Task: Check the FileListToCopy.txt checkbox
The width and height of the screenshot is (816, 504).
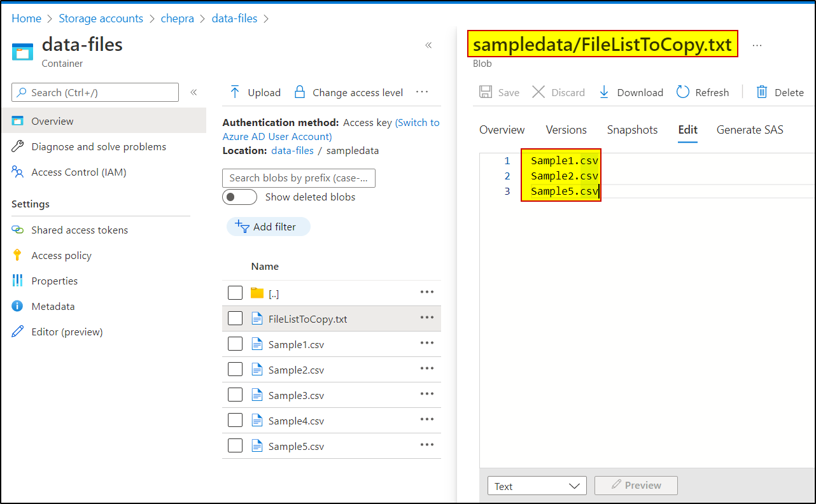Action: coord(236,318)
